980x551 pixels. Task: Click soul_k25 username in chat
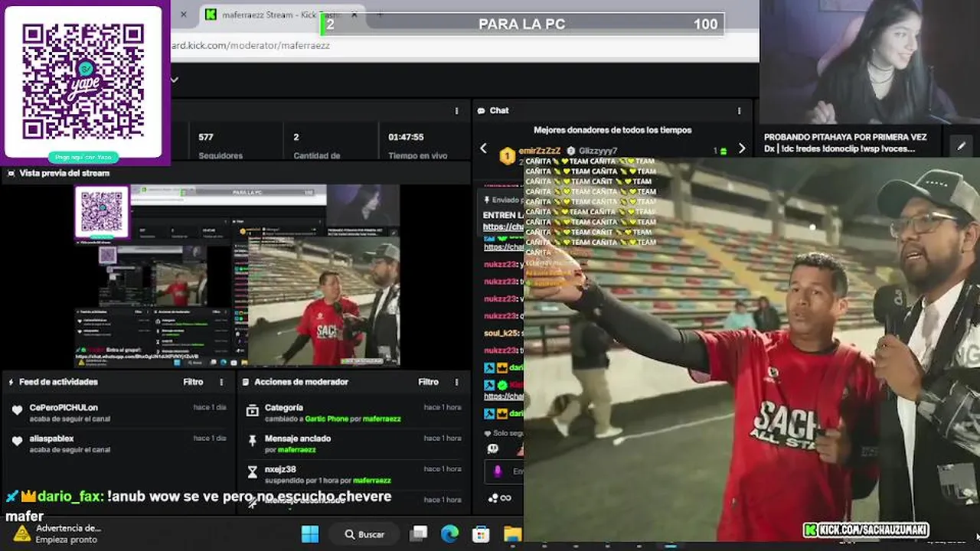coord(501,334)
